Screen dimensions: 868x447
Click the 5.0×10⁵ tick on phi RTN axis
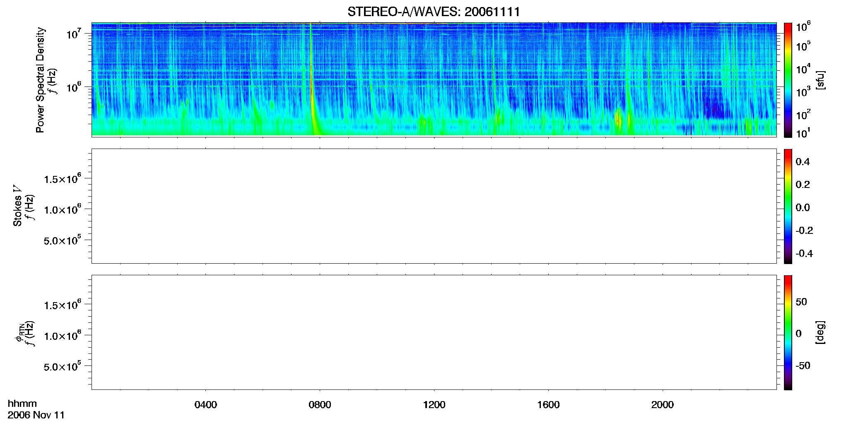(x=63, y=366)
